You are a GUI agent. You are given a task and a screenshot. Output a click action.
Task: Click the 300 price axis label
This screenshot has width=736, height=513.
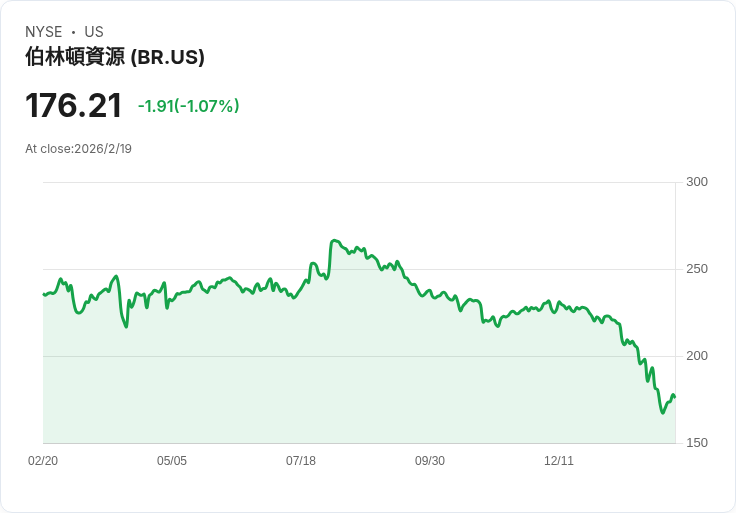point(697,182)
